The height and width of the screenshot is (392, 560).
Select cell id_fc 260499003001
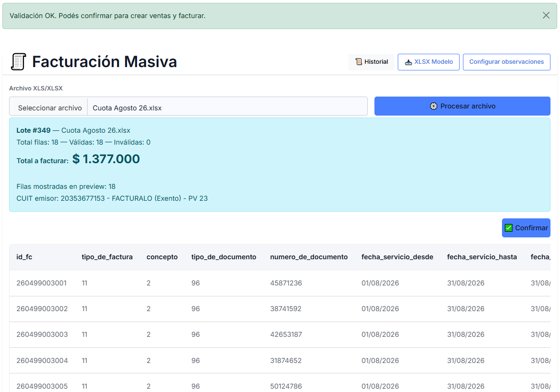(41, 283)
